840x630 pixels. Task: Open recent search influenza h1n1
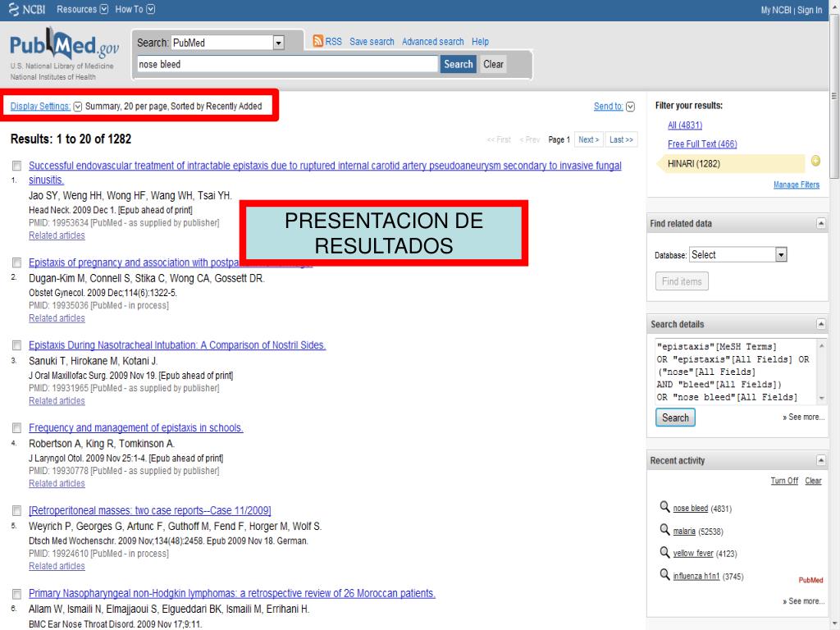pos(696,576)
